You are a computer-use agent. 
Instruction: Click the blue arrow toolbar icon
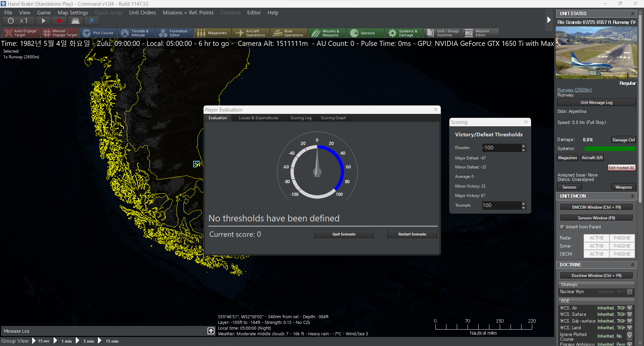91,21
